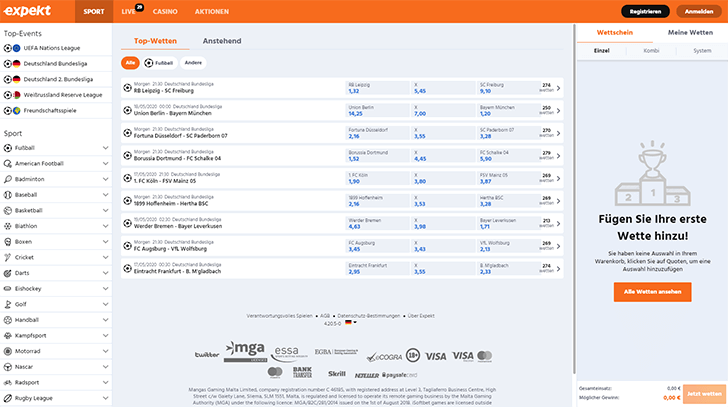Click the Skrill payment logo
The image size is (728, 407).
[x=337, y=374]
